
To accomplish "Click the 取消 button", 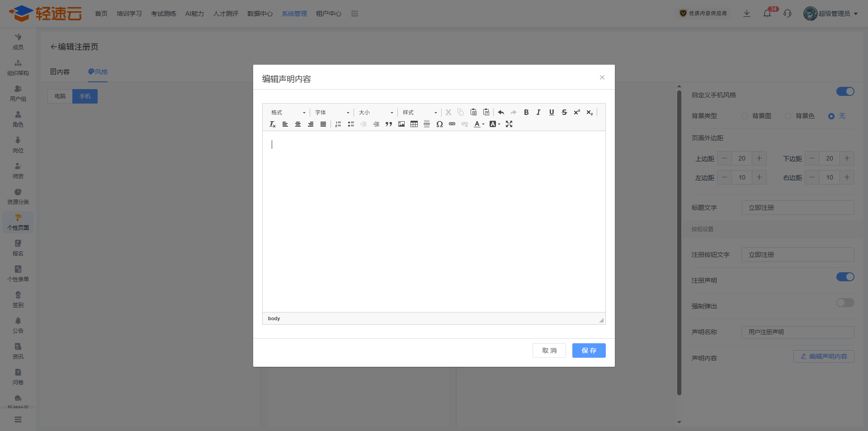I will click(549, 350).
